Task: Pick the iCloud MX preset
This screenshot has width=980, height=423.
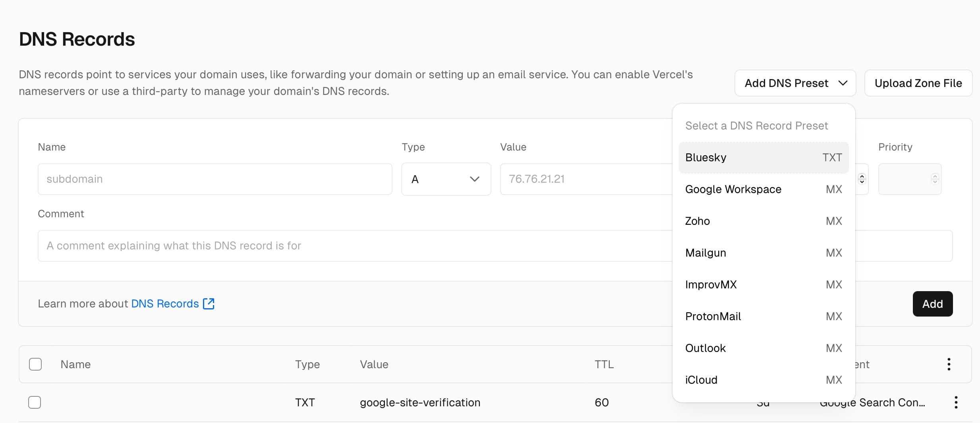Action: pyautogui.click(x=763, y=380)
